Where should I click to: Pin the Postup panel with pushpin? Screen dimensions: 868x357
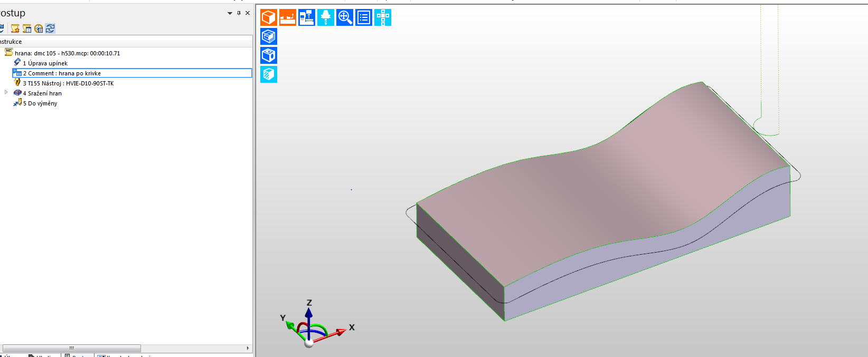(239, 13)
